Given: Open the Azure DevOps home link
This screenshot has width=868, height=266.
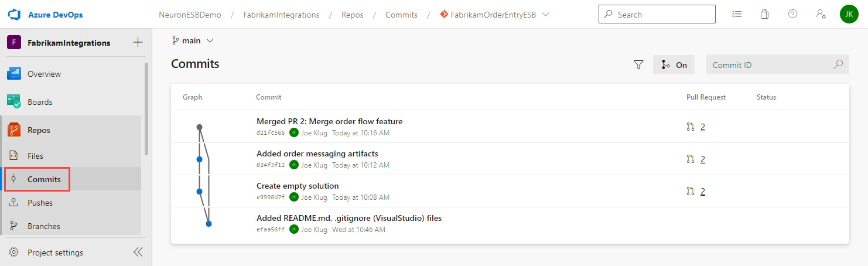Looking at the screenshot, I should click(56, 15).
